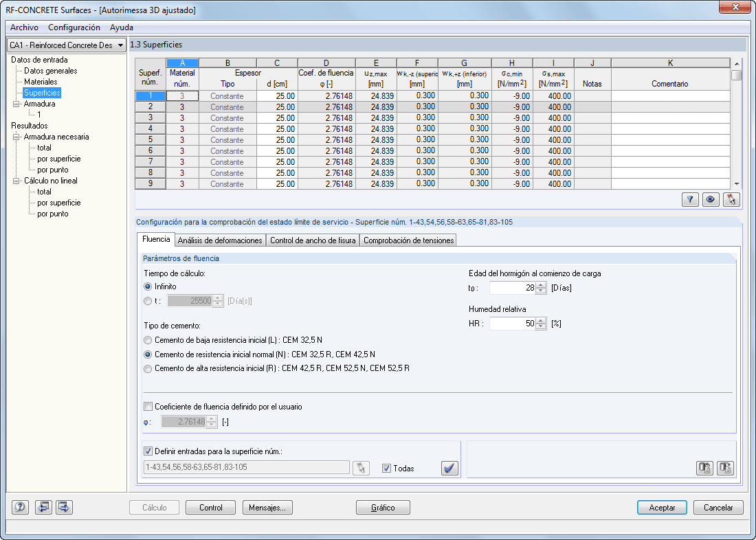This screenshot has height=540, width=756.
Task: Click the filter funnel icon below the table
Action: pyautogui.click(x=691, y=200)
